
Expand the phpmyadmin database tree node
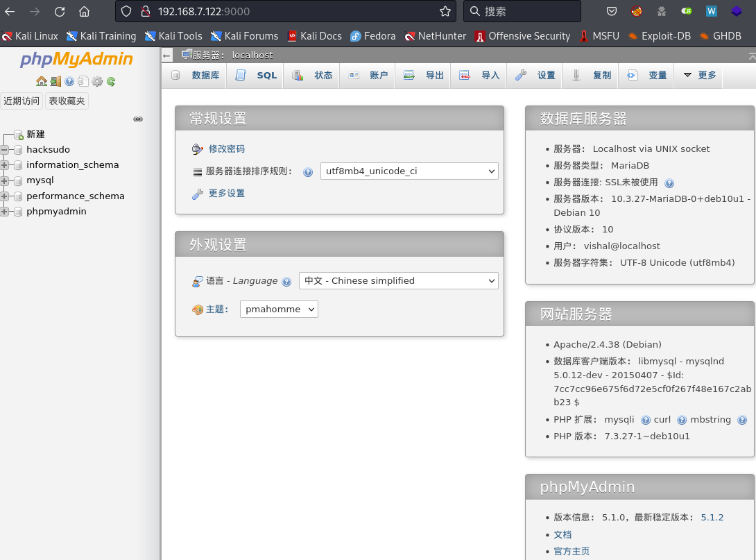click(x=4, y=212)
